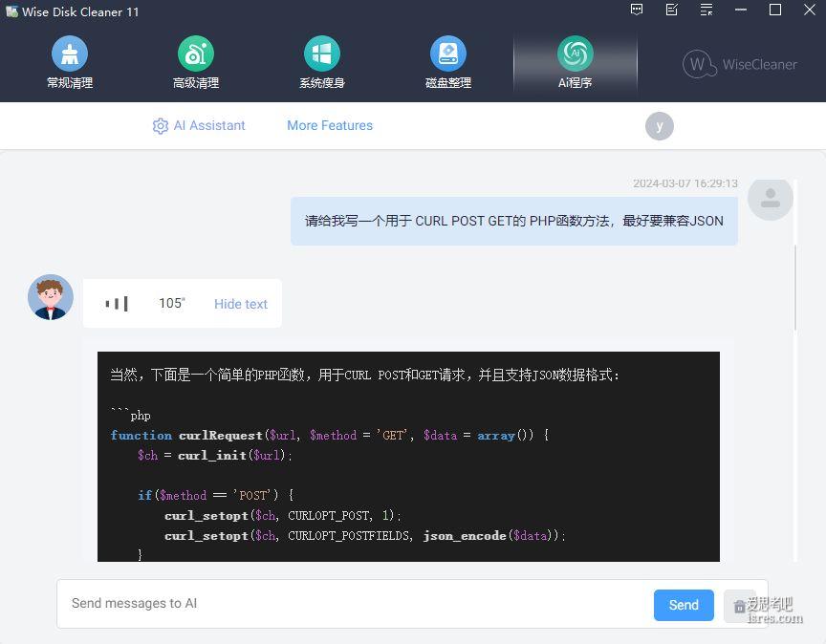The height and width of the screenshot is (644, 826).
Task: Click the WiseCleaner logo
Action: (740, 64)
